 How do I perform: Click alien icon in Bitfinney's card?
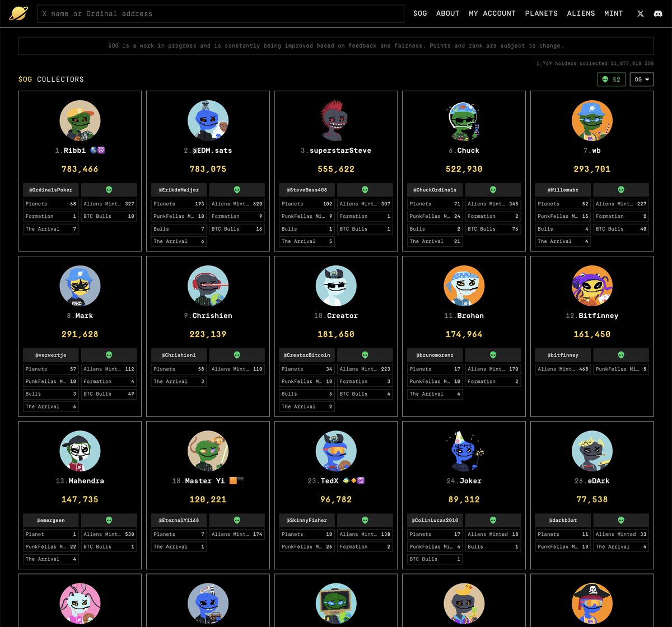[621, 355]
